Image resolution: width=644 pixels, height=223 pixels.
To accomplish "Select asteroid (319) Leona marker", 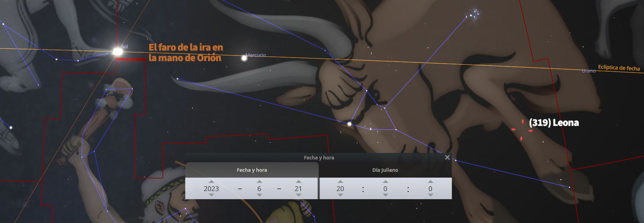I will tap(522, 130).
